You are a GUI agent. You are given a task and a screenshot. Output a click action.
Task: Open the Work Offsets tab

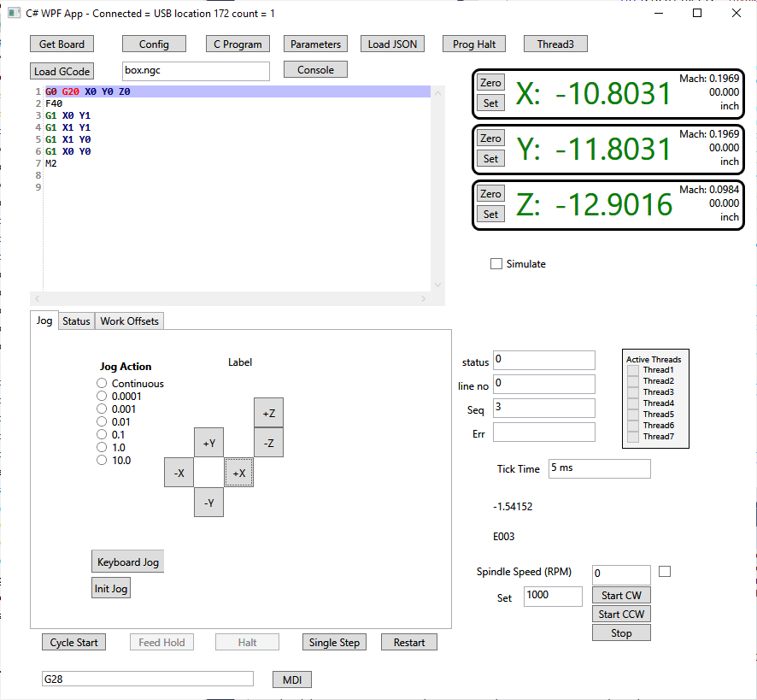tap(129, 321)
